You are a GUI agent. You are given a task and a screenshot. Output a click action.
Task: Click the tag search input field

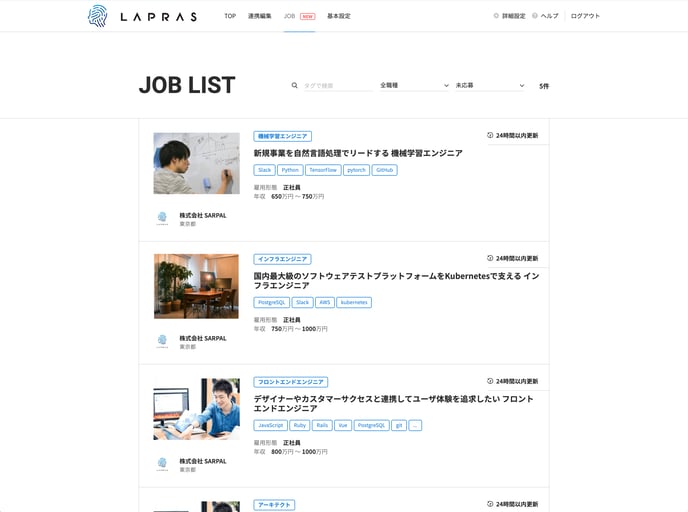pos(338,86)
